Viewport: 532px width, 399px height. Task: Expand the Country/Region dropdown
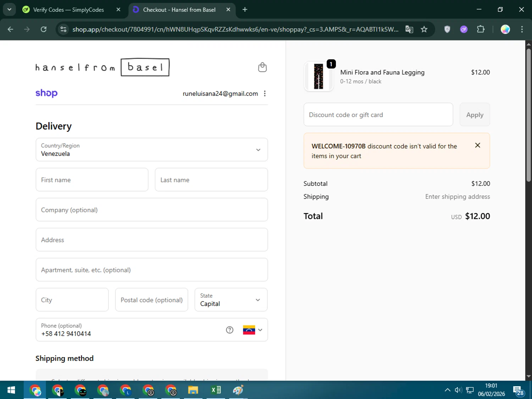point(152,150)
